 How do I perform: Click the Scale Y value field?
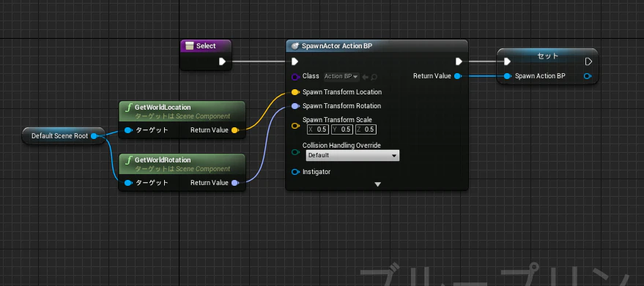pos(341,129)
